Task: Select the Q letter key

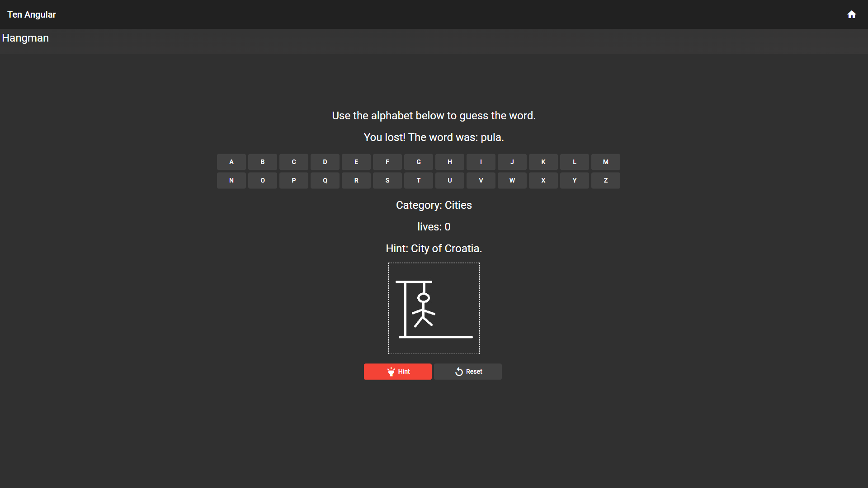Action: click(325, 180)
